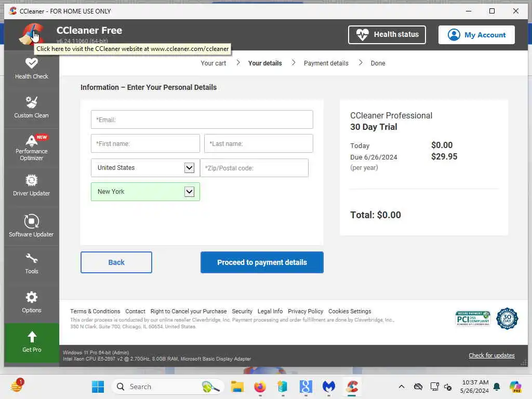Open Options gear in the sidebar
532x399 pixels.
[32, 302]
